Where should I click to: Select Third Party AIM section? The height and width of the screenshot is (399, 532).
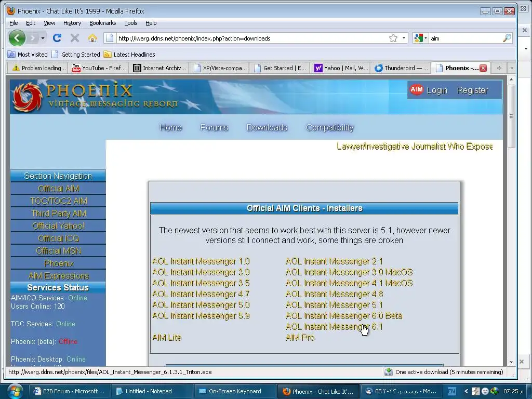tap(58, 214)
